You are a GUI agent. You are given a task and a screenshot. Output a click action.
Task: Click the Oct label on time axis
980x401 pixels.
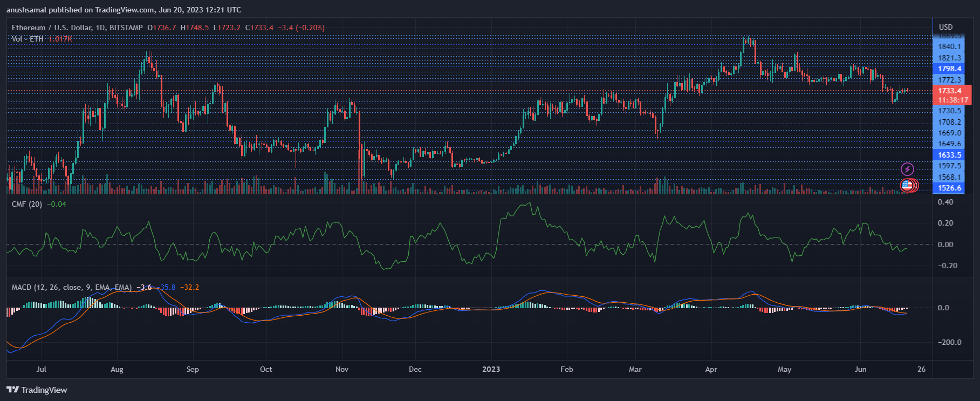click(266, 369)
